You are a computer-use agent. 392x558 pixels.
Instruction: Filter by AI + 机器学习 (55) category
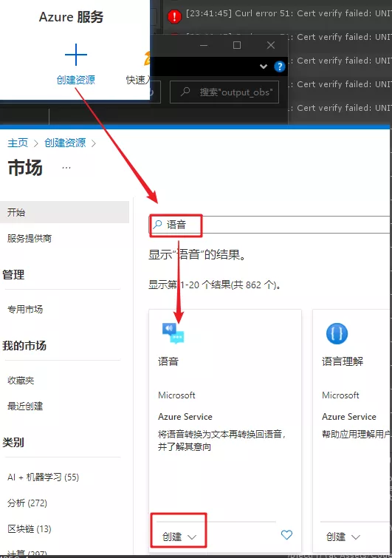point(43,477)
